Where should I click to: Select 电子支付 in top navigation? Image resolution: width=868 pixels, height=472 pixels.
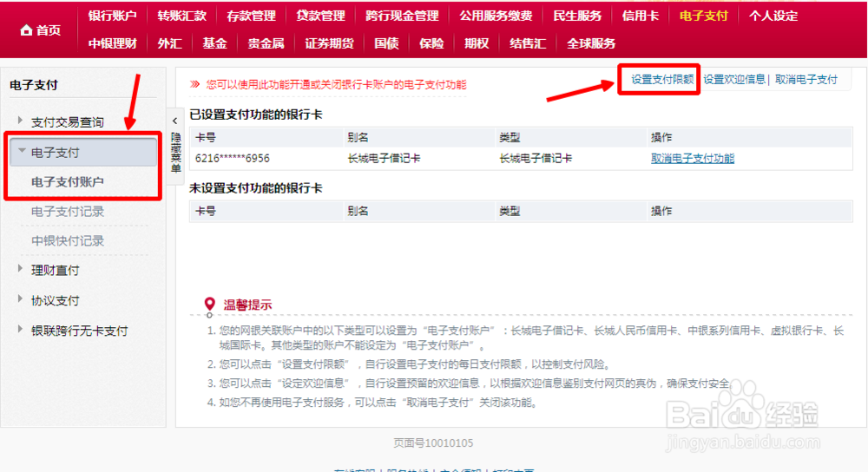click(x=703, y=16)
